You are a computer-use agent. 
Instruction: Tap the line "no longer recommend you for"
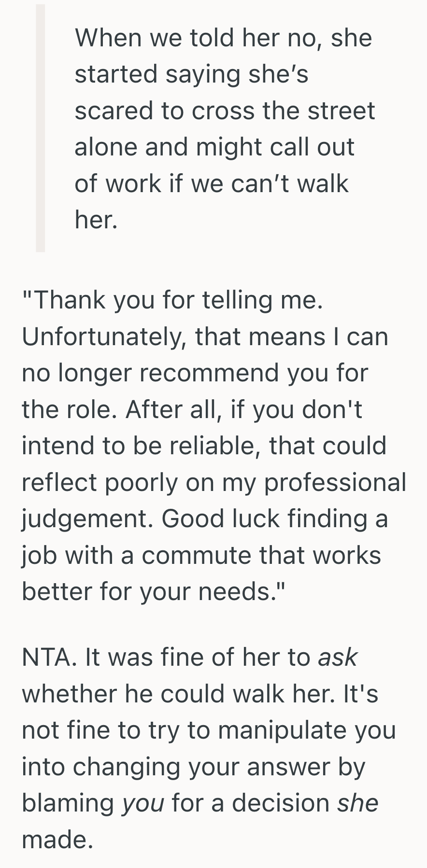coord(195,373)
